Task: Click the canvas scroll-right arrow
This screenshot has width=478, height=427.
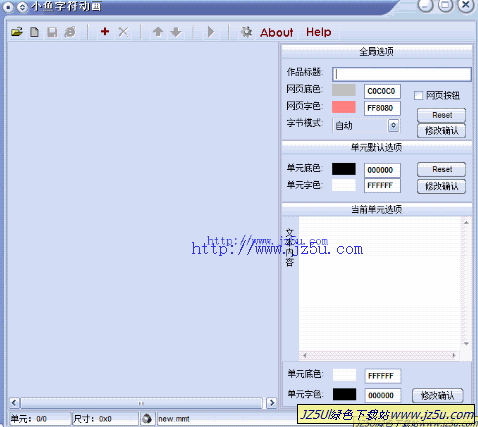Action: [272, 403]
